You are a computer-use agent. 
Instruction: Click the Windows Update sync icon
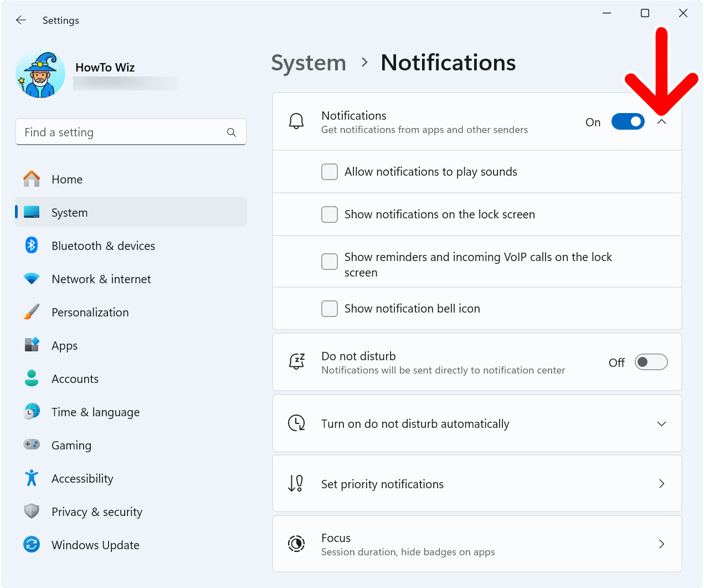point(32,545)
